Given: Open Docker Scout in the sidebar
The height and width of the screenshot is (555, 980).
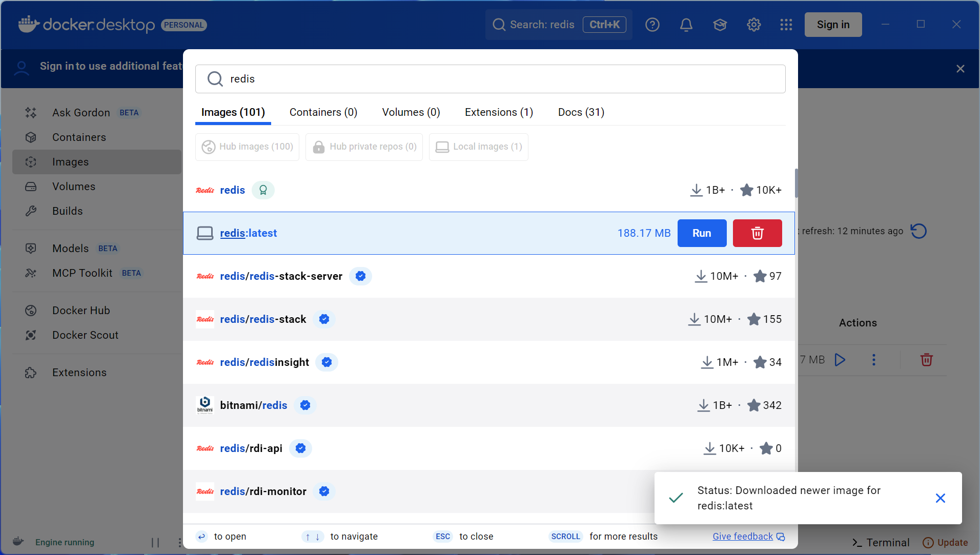Looking at the screenshot, I should pos(97,335).
